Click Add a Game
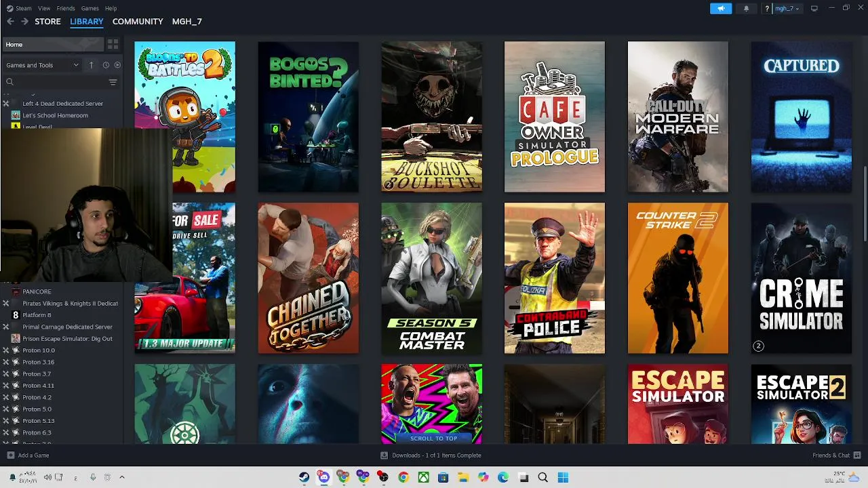Image resolution: width=868 pixels, height=488 pixels. (x=28, y=455)
